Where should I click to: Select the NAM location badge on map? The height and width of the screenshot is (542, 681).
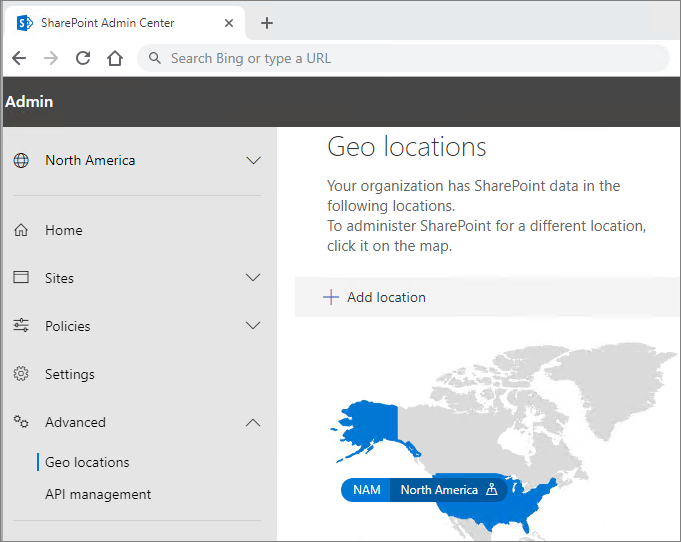[366, 490]
